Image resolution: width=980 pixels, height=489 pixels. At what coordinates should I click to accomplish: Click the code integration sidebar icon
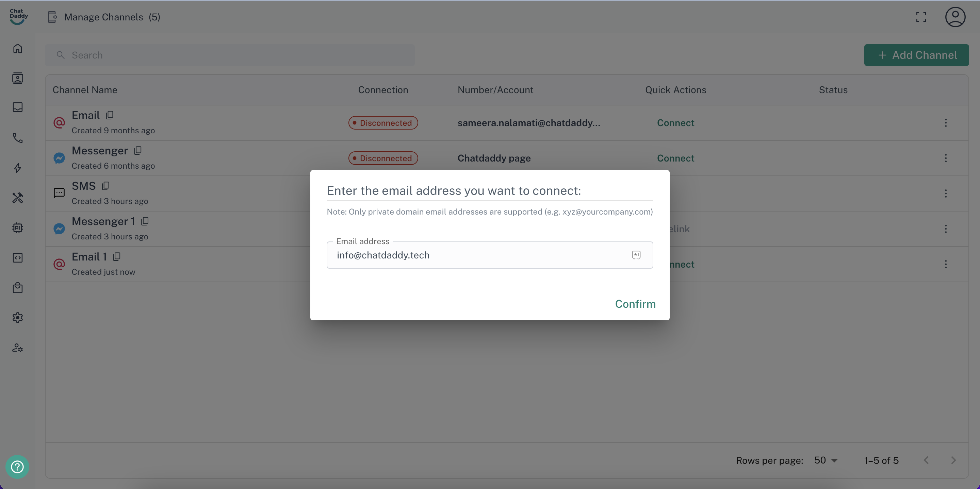(x=17, y=257)
